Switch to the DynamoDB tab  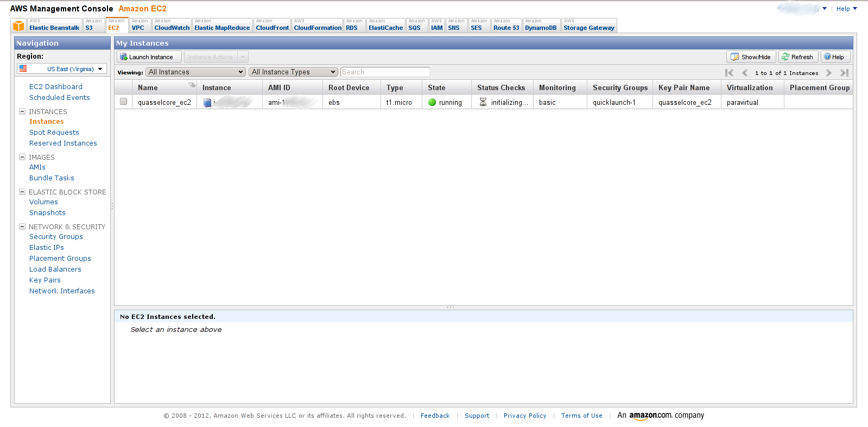541,26
